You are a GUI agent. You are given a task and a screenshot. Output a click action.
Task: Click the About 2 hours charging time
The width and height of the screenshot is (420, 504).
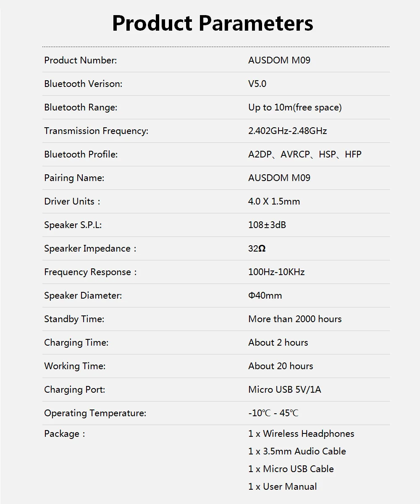click(278, 342)
